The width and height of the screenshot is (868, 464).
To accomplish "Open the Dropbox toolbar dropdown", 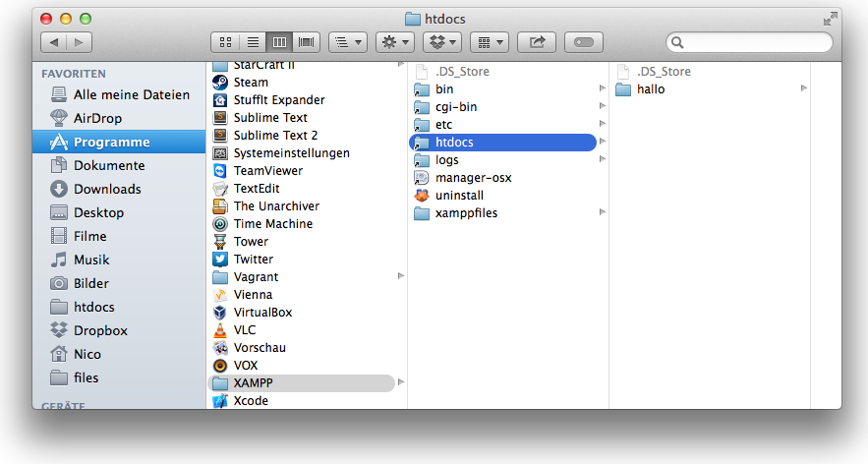I will (x=441, y=42).
